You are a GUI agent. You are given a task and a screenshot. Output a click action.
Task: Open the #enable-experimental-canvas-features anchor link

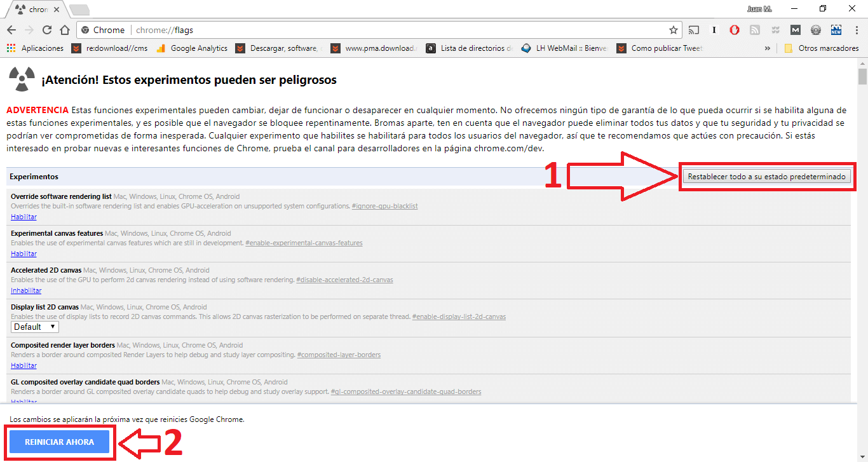click(304, 243)
